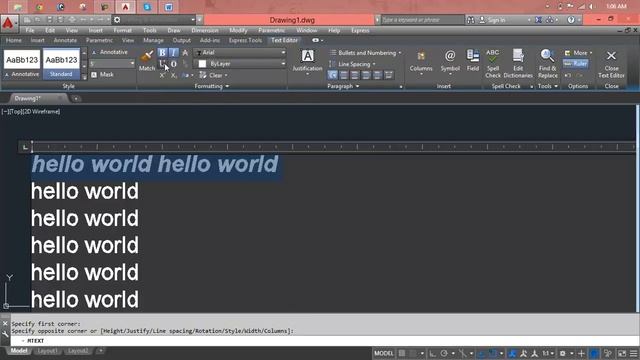Viewport: 640px width, 360px height.
Task: Open the Dimension menu
Action: point(204,30)
